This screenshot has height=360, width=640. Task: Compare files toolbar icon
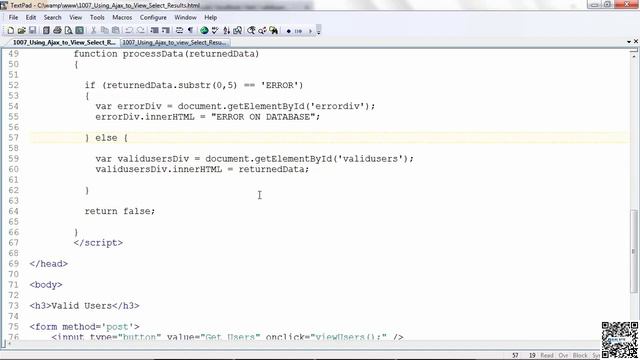[x=238, y=31]
